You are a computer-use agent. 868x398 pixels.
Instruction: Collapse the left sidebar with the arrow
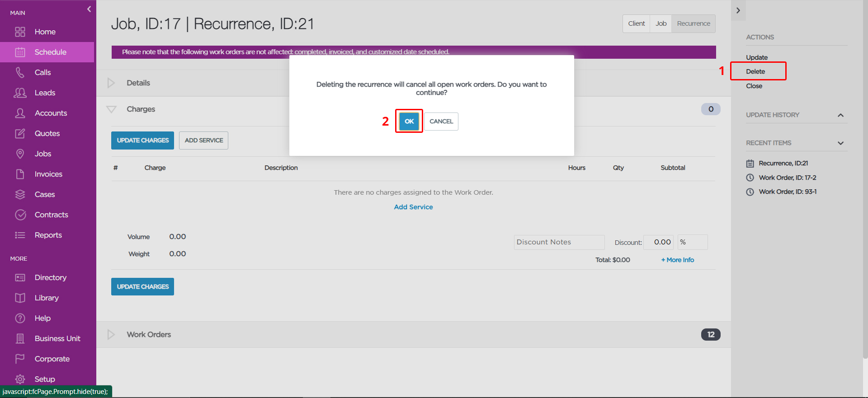tap(89, 9)
